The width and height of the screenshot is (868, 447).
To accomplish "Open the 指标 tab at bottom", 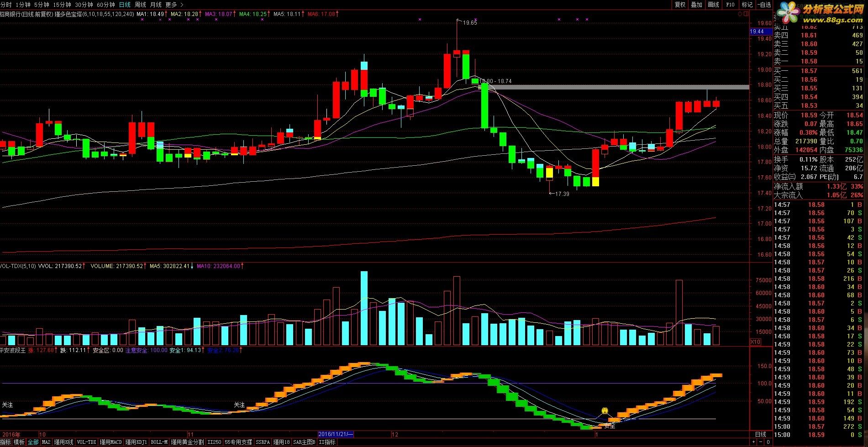I will (x=5, y=442).
